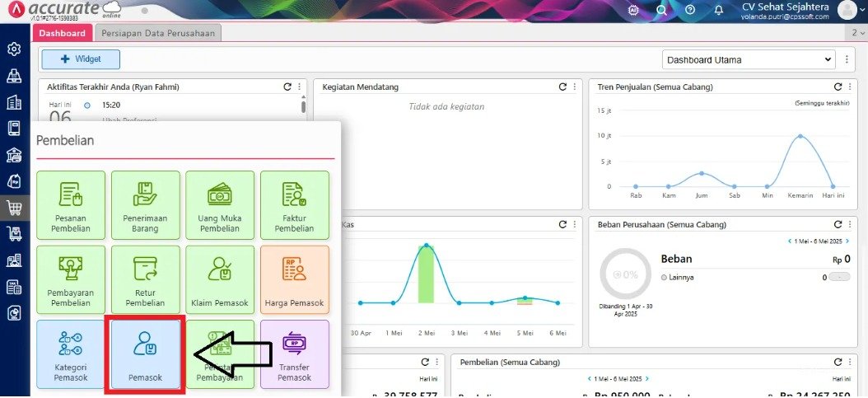Open Pesanan Pembelian tile
This screenshot has height=398, width=868.
(x=71, y=205)
